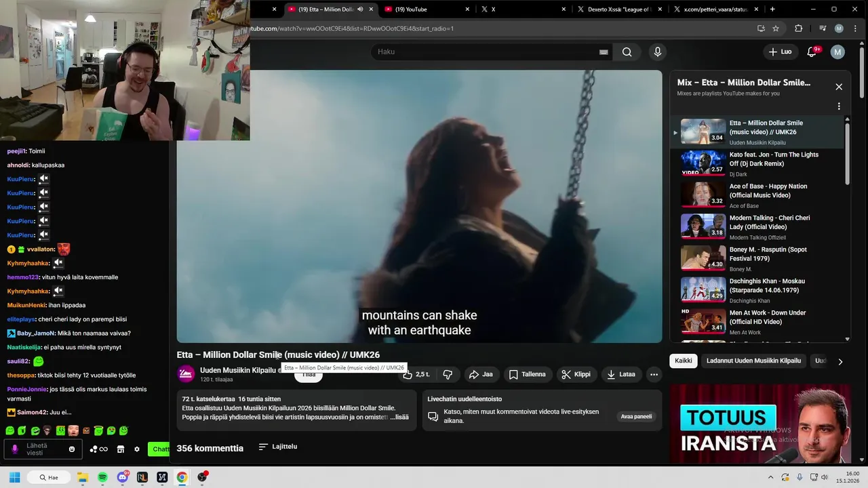Install app icon in Chrome address bar
Image resolution: width=868 pixels, height=488 pixels.
tap(761, 28)
